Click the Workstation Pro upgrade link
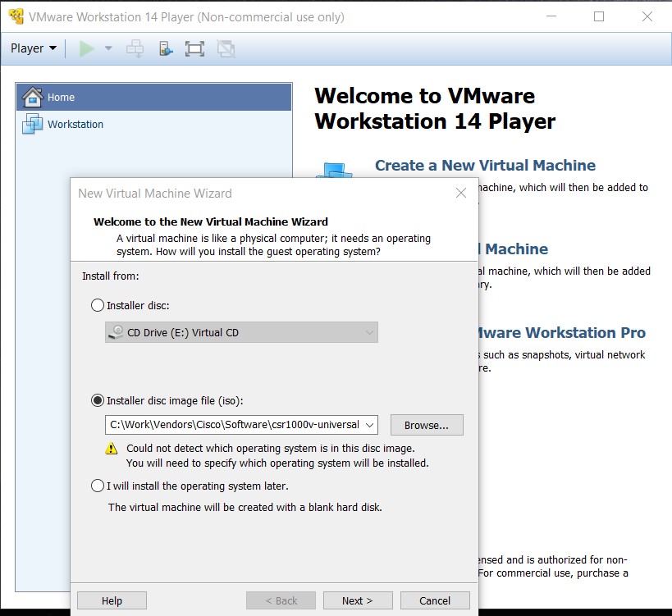 click(562, 333)
